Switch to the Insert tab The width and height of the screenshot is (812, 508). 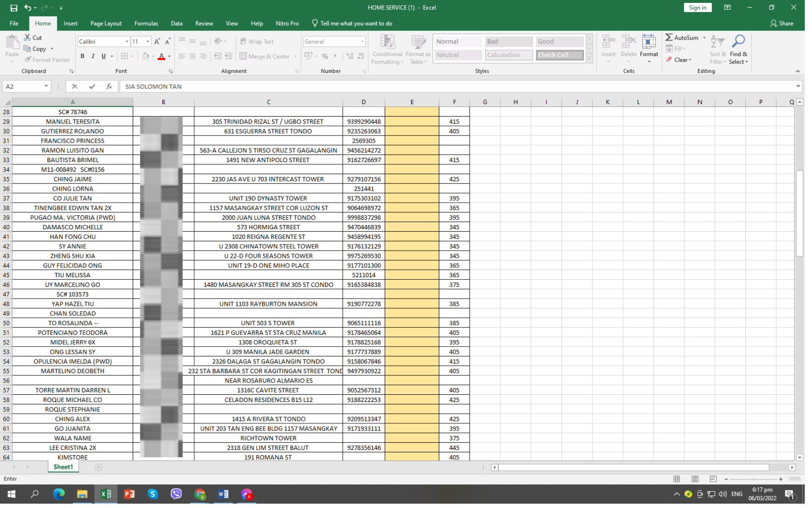point(71,24)
